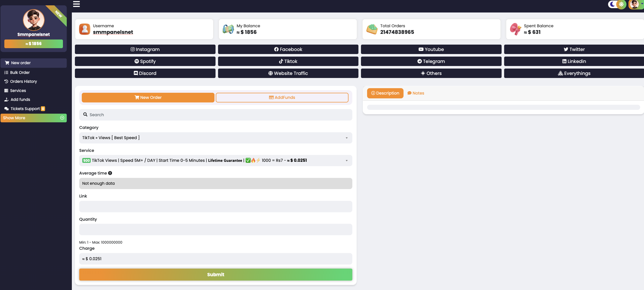Viewport: 644px width, 290px height.
Task: Click the Instagram platform filter
Action: 145,49
